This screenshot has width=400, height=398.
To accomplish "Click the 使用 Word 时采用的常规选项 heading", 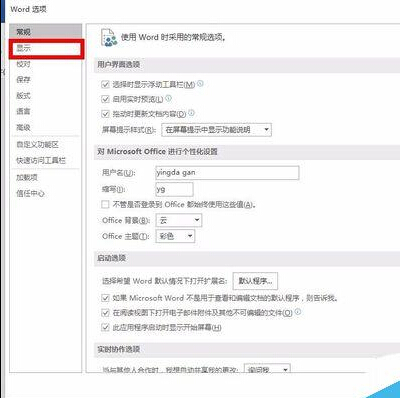I will pyautogui.click(x=173, y=37).
